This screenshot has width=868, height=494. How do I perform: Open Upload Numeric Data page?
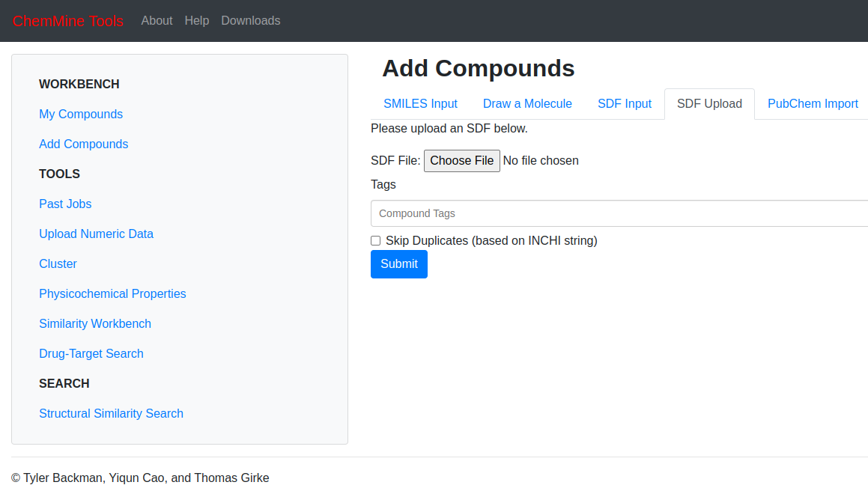point(96,234)
